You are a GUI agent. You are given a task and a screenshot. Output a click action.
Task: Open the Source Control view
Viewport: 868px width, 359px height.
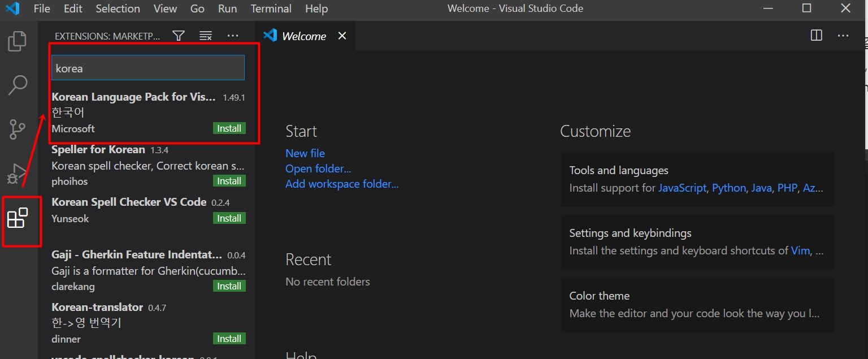click(x=18, y=129)
